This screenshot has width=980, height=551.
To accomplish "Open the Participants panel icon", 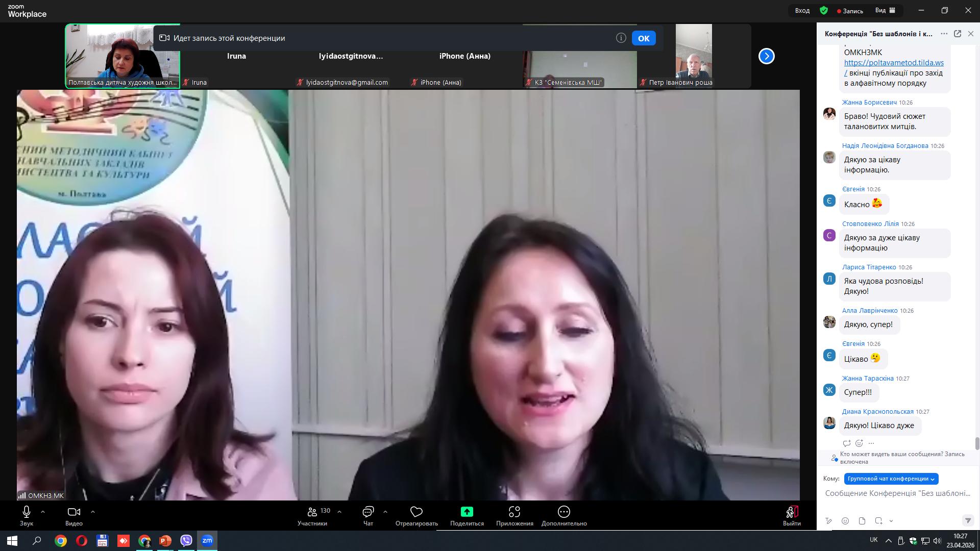I will coord(312,512).
